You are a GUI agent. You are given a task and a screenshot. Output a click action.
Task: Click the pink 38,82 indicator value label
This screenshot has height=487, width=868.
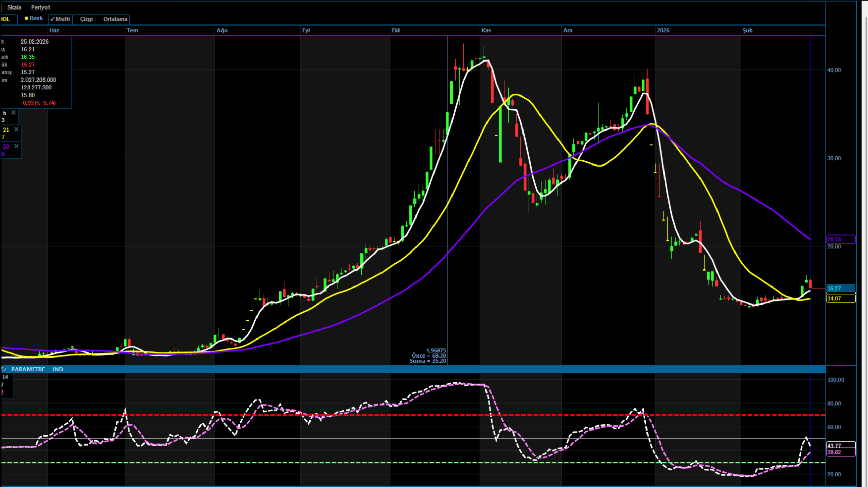[840, 452]
